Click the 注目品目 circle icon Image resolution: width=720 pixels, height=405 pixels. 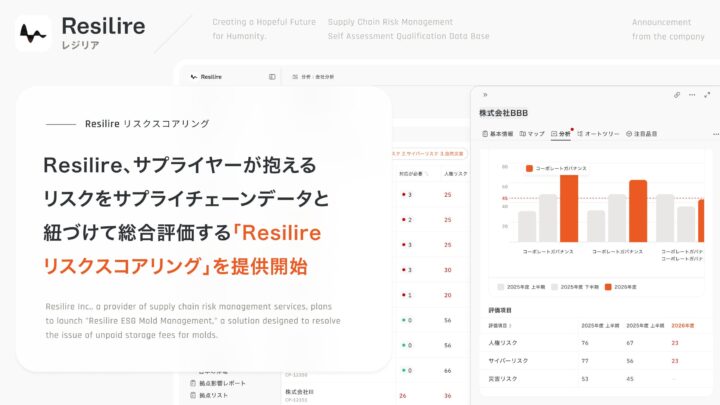click(629, 134)
